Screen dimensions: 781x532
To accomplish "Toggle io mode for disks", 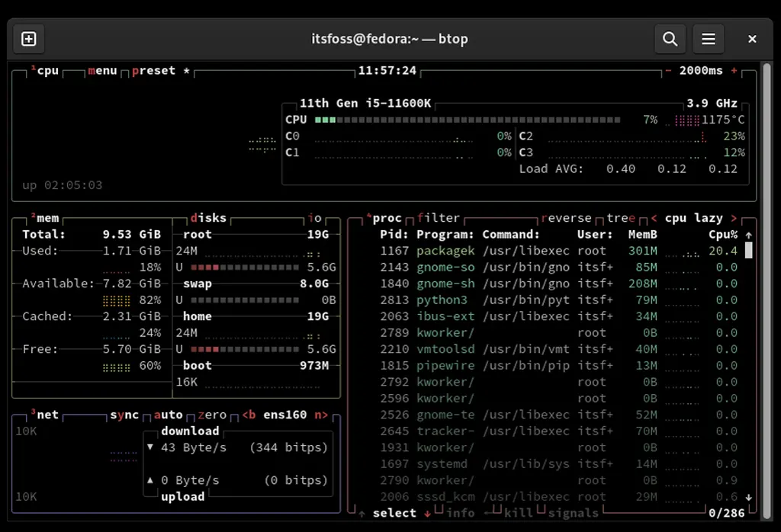I will (x=315, y=218).
